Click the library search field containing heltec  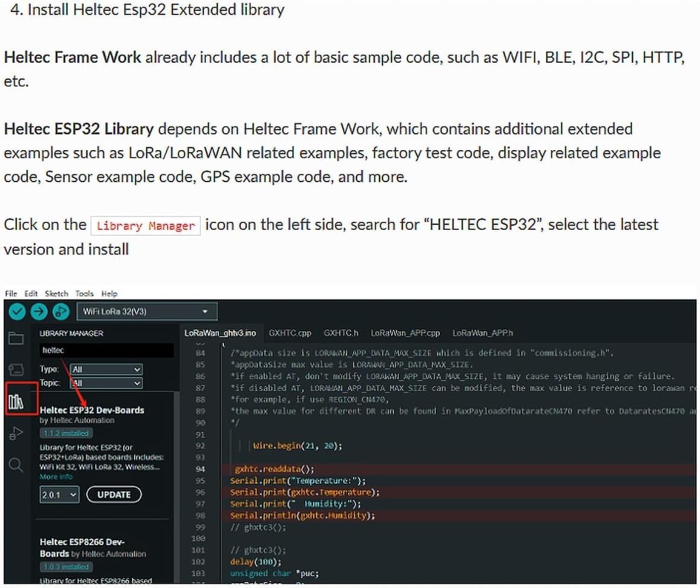point(106,350)
